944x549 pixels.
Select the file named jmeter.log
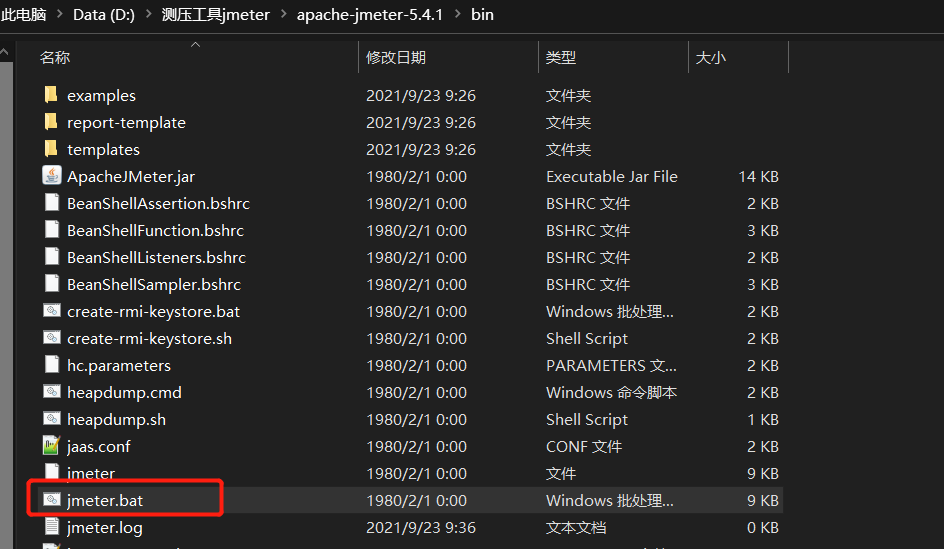pos(105,528)
